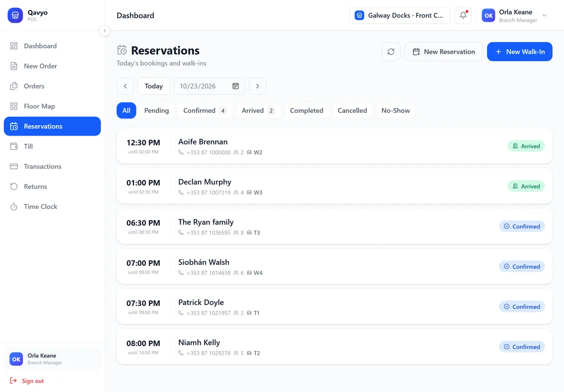This screenshot has width=564, height=392.
Task: Click Confirmed badge for The Ryan family
Action: (x=521, y=226)
